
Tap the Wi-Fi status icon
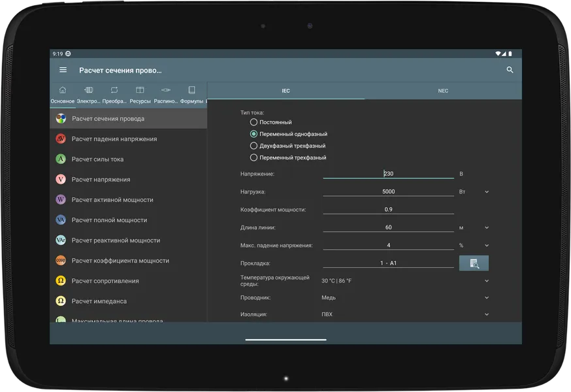point(498,54)
